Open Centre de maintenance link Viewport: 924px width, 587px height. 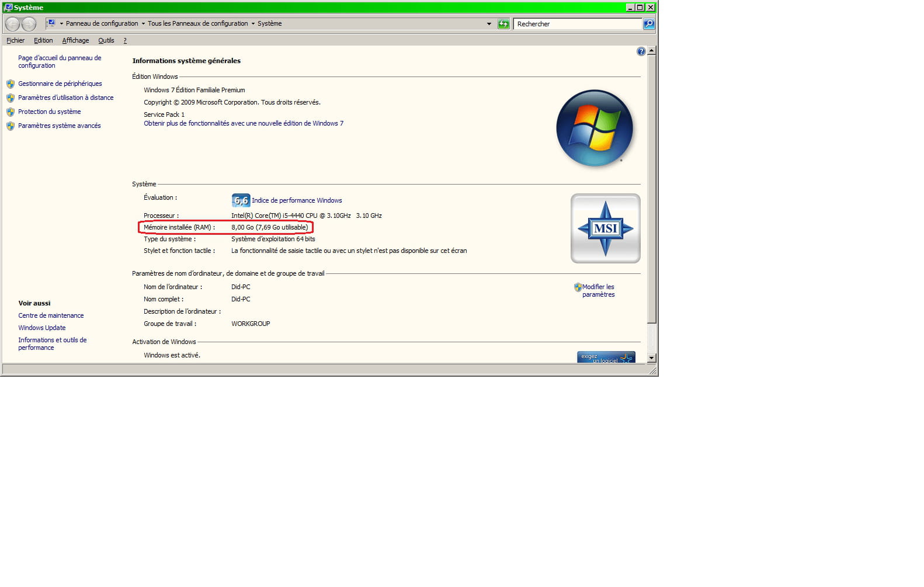click(x=51, y=315)
